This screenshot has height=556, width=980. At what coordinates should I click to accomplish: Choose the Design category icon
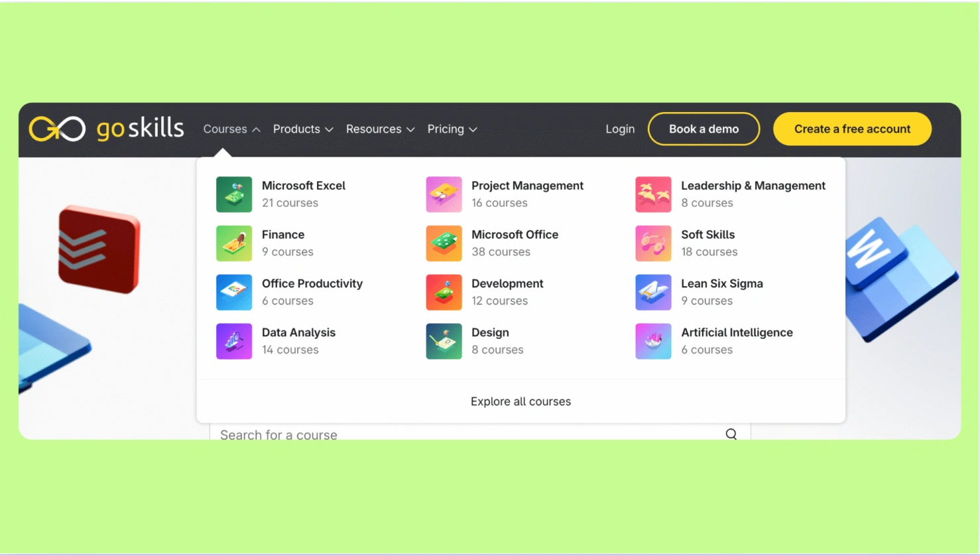click(x=444, y=341)
